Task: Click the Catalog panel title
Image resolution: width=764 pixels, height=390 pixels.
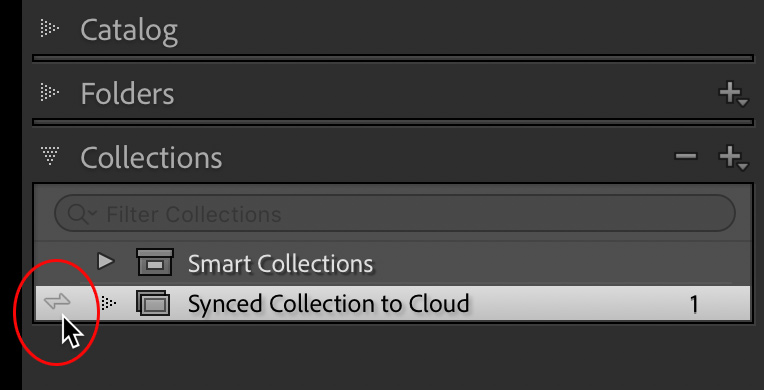Action: coord(129,30)
